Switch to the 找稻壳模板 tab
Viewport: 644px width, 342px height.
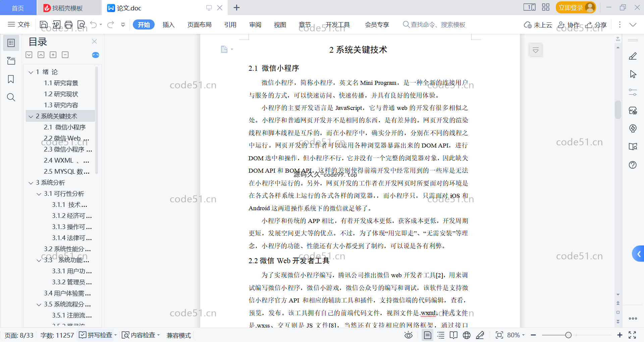pyautogui.click(x=68, y=8)
